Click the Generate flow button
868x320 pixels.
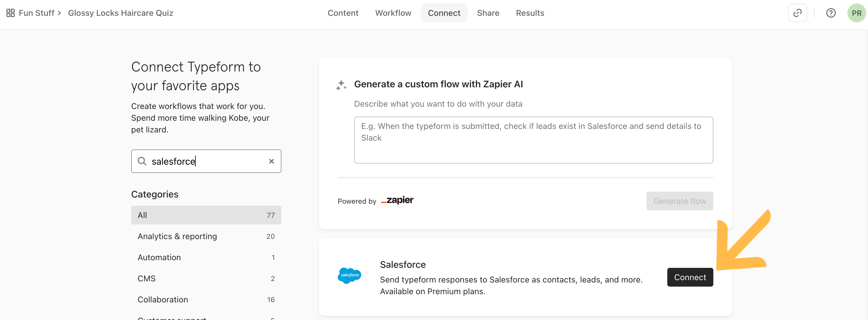[x=679, y=201]
